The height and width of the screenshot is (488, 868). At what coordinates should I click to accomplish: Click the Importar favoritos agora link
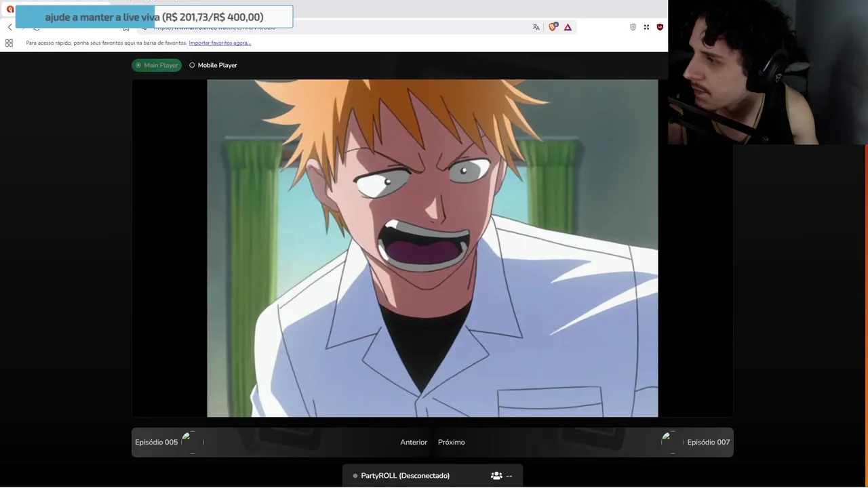220,43
